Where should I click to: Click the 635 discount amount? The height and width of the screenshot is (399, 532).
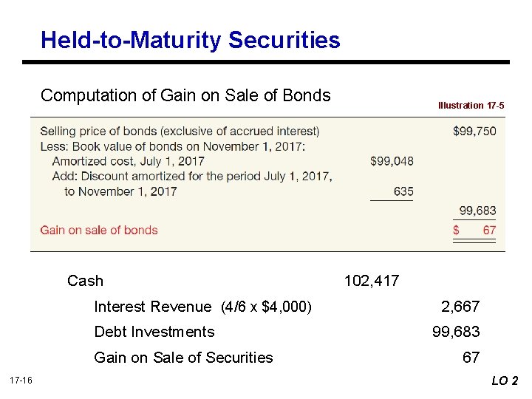pyautogui.click(x=403, y=191)
